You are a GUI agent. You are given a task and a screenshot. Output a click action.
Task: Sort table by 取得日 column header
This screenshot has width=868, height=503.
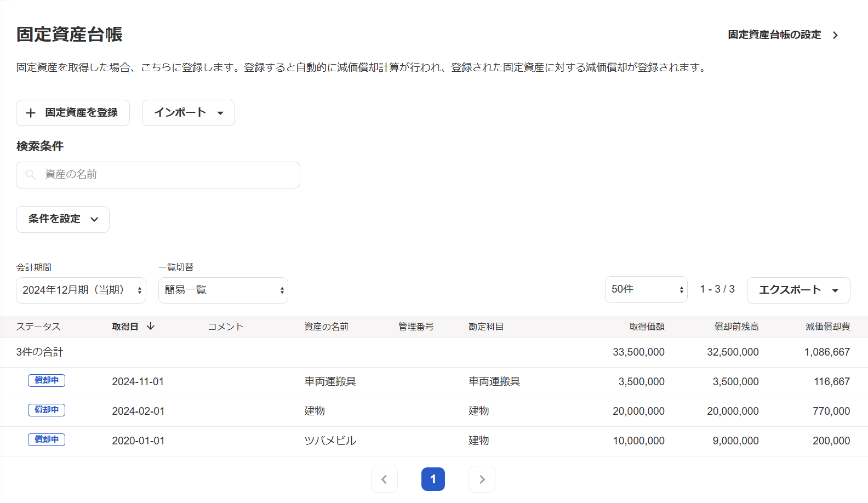(125, 327)
